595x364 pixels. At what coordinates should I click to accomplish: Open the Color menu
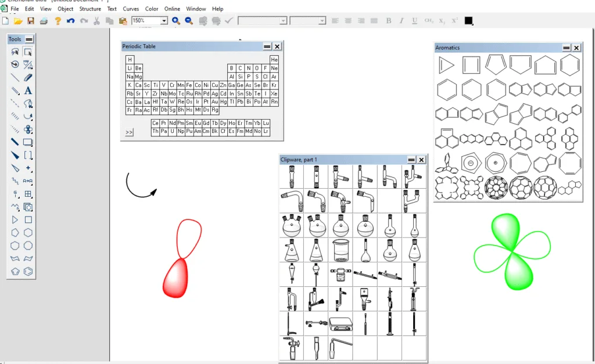tap(152, 9)
